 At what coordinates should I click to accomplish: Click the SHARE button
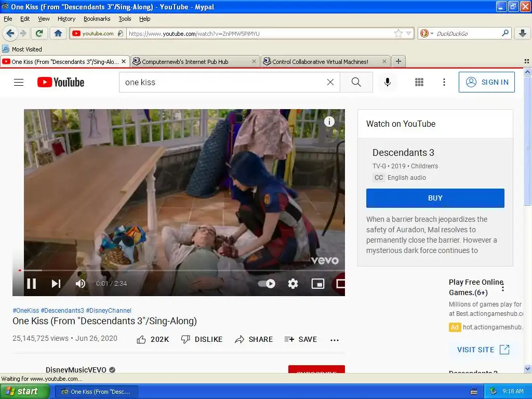point(254,339)
